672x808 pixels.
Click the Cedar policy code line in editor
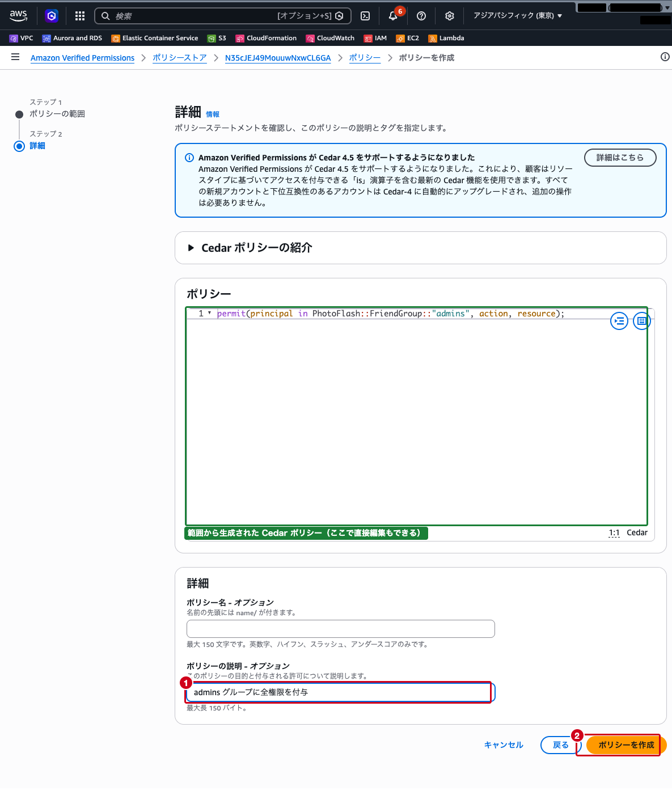[391, 314]
